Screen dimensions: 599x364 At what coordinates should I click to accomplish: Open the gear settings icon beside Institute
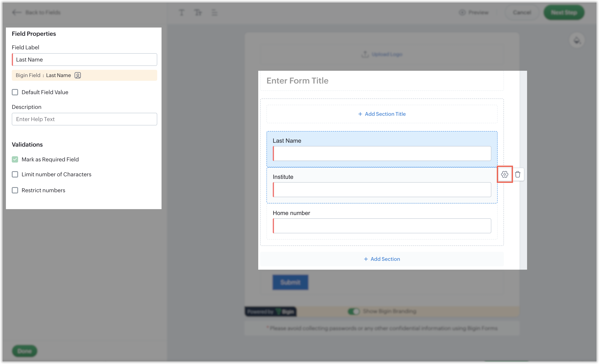point(504,174)
